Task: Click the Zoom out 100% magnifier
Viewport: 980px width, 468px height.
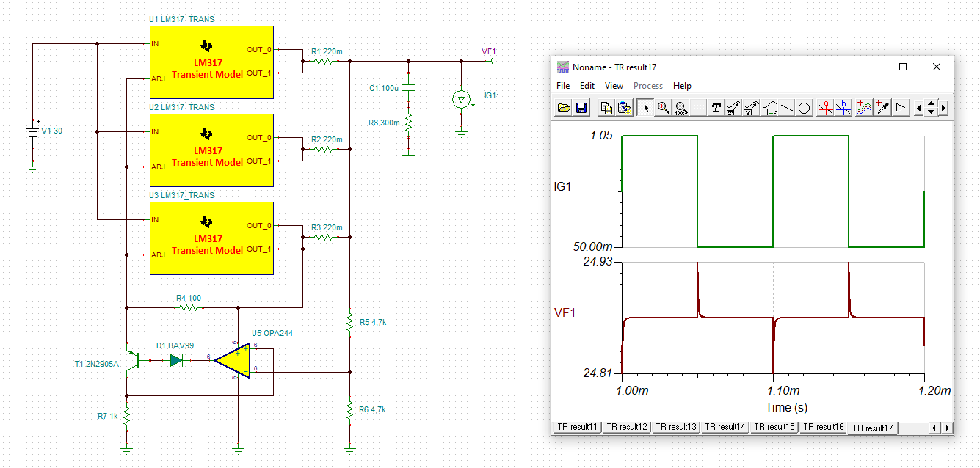Action: click(x=680, y=108)
